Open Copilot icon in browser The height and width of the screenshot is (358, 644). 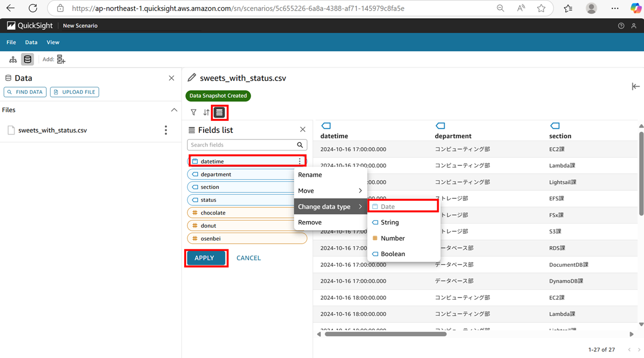pyautogui.click(x=635, y=9)
